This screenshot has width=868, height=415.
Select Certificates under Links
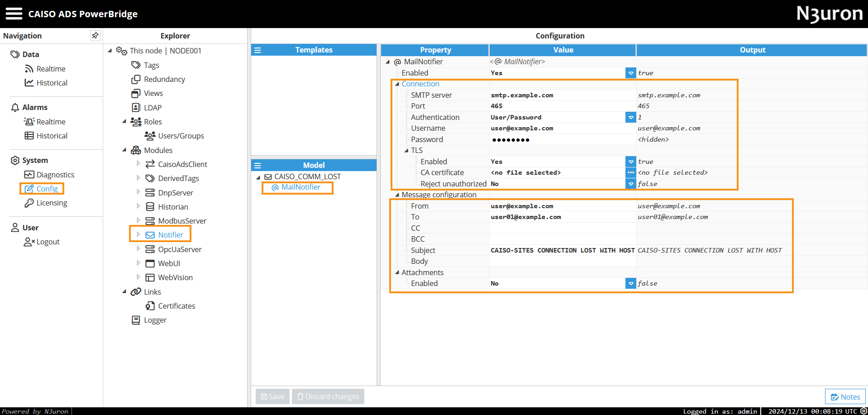pyautogui.click(x=171, y=306)
